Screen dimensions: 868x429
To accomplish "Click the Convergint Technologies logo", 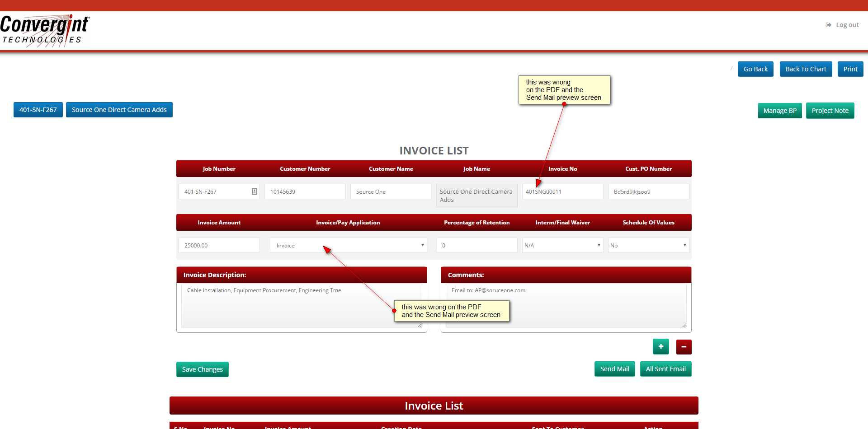I will click(45, 30).
